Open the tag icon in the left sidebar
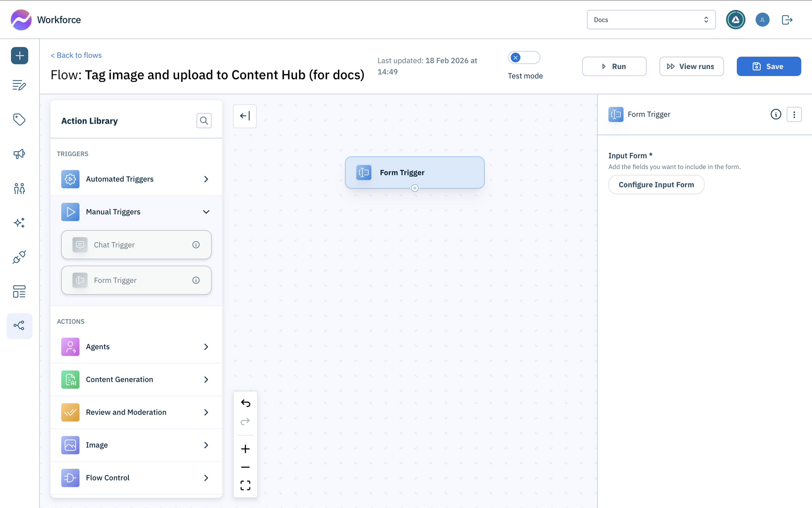Image resolution: width=812 pixels, height=508 pixels. [19, 120]
